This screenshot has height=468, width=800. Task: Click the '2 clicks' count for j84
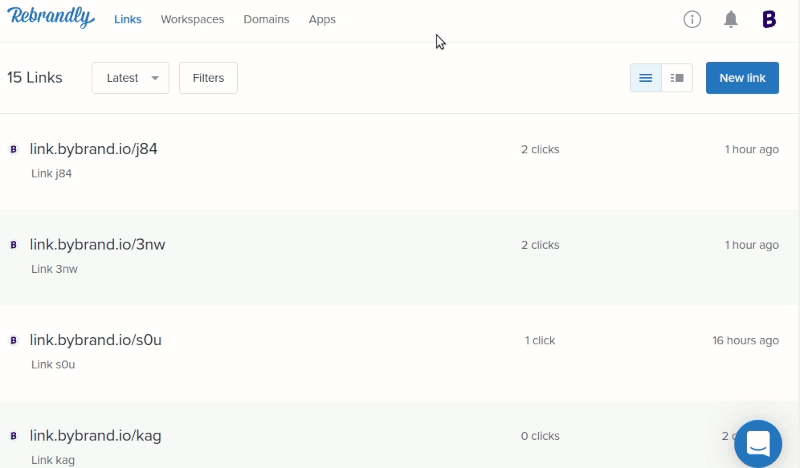pos(540,150)
